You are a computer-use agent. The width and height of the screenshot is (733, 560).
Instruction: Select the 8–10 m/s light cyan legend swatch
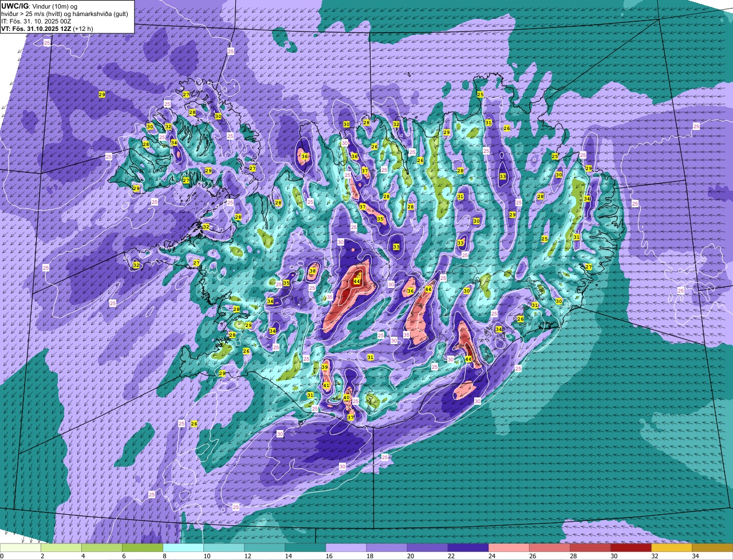click(183, 547)
